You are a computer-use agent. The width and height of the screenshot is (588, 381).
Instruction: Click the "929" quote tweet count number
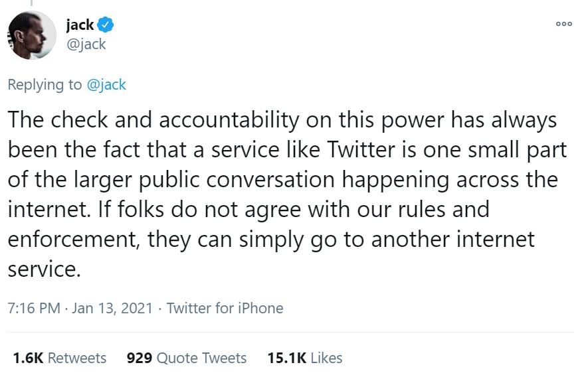click(139, 358)
